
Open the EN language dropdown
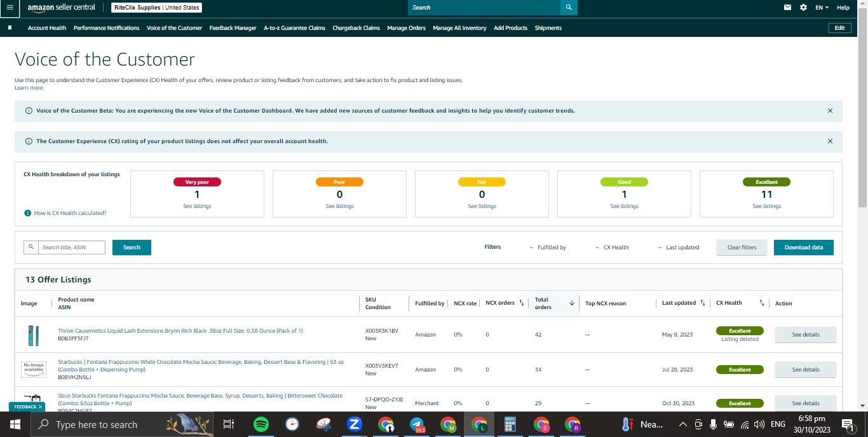822,8
